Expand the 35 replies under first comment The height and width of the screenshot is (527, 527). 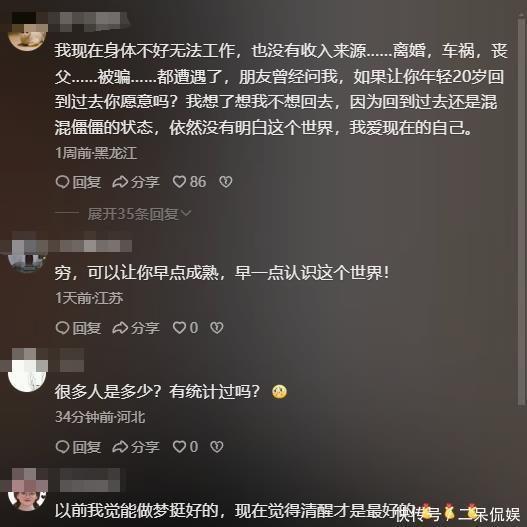tap(133, 214)
